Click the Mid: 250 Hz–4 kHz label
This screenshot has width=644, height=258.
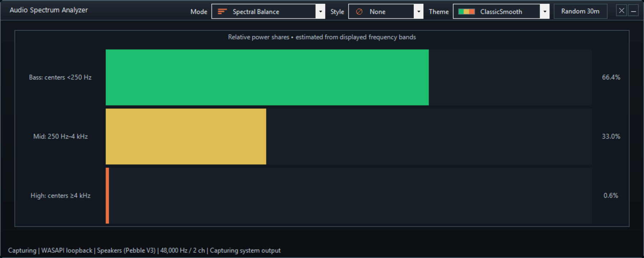pyautogui.click(x=60, y=137)
